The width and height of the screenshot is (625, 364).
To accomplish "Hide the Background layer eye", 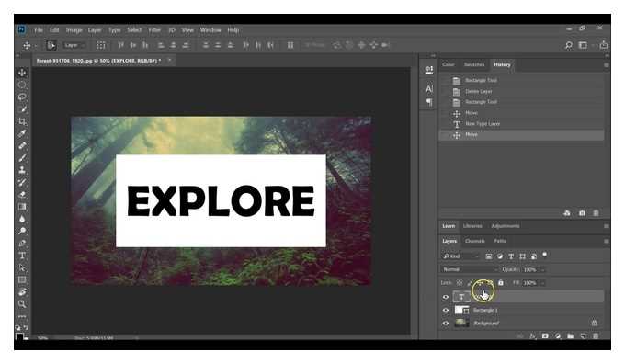I will point(446,324).
